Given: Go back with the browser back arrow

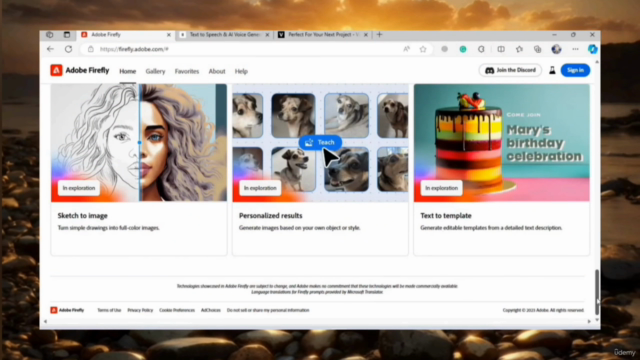Looking at the screenshot, I should (x=50, y=49).
